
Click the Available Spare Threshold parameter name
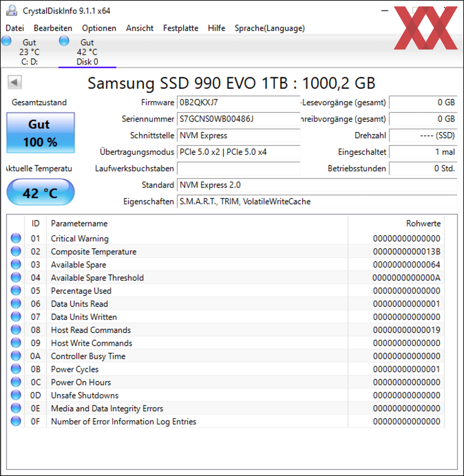coord(97,278)
